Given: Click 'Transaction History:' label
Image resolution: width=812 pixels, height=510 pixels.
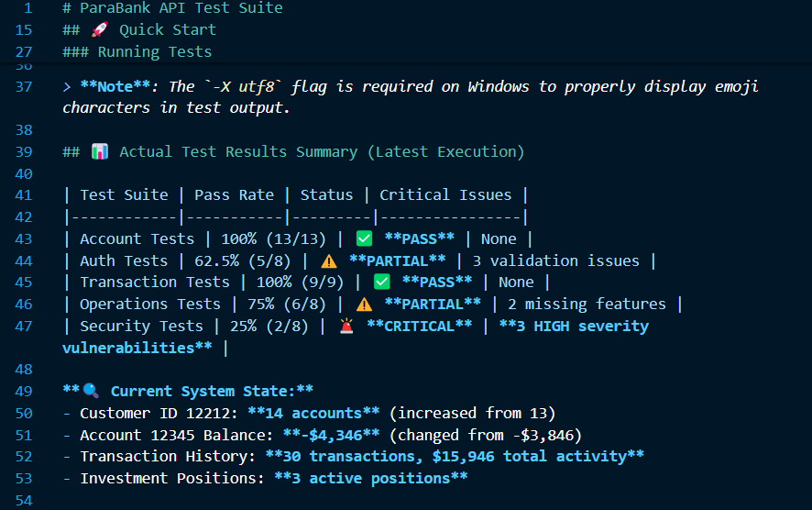Looking at the screenshot, I should pyautogui.click(x=168, y=457).
